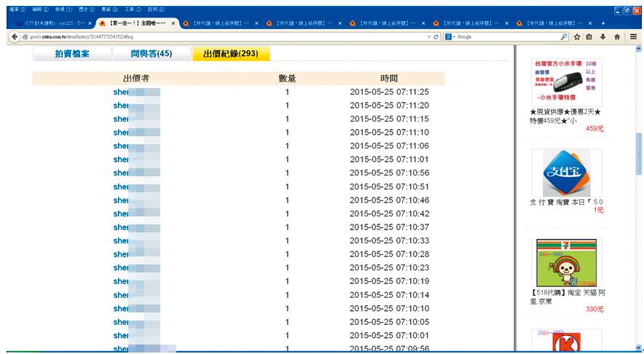Image resolution: width=644 pixels, height=354 pixels.
Task: Click the 459元 price label
Action: coord(594,129)
